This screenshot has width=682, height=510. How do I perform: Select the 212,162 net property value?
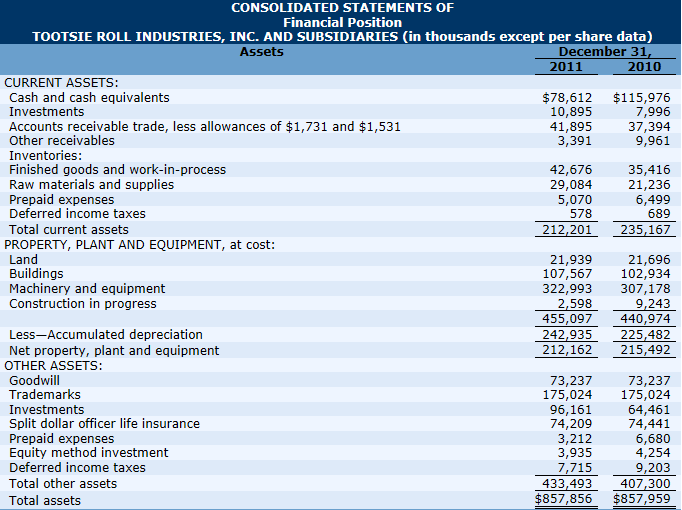[x=567, y=350]
